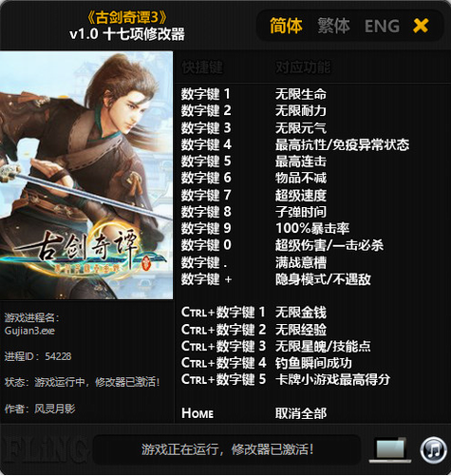Switch language to 简体

coord(286,26)
